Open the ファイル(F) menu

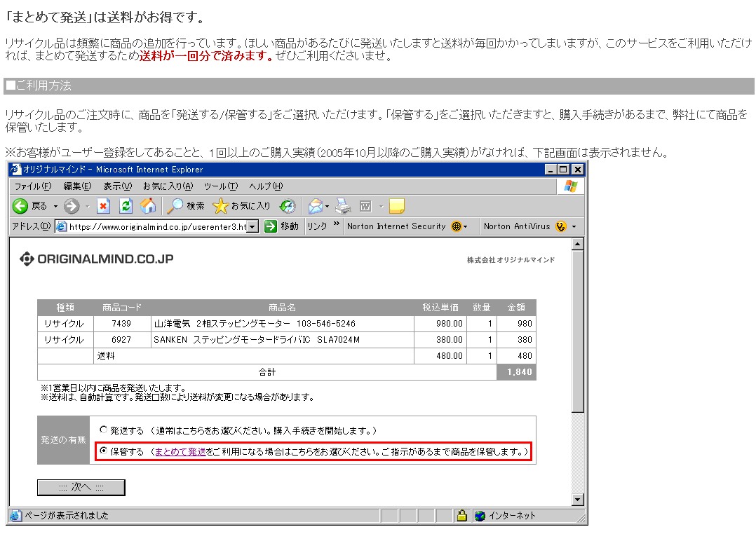click(33, 186)
